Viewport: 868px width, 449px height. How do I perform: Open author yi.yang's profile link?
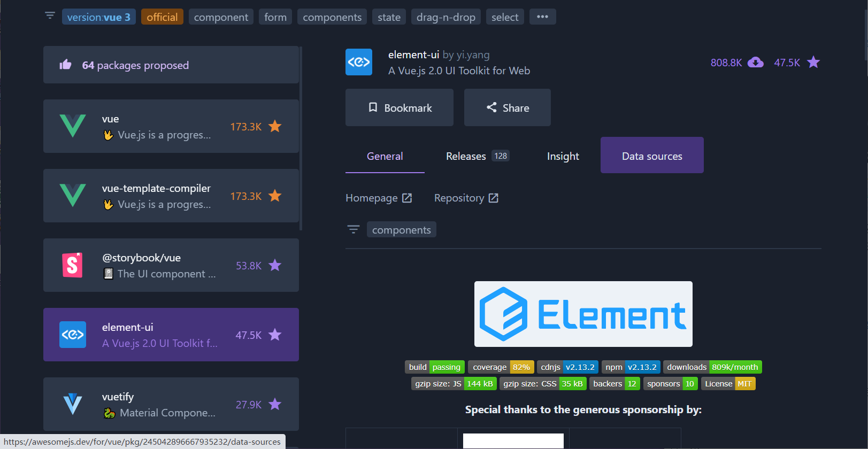click(473, 55)
